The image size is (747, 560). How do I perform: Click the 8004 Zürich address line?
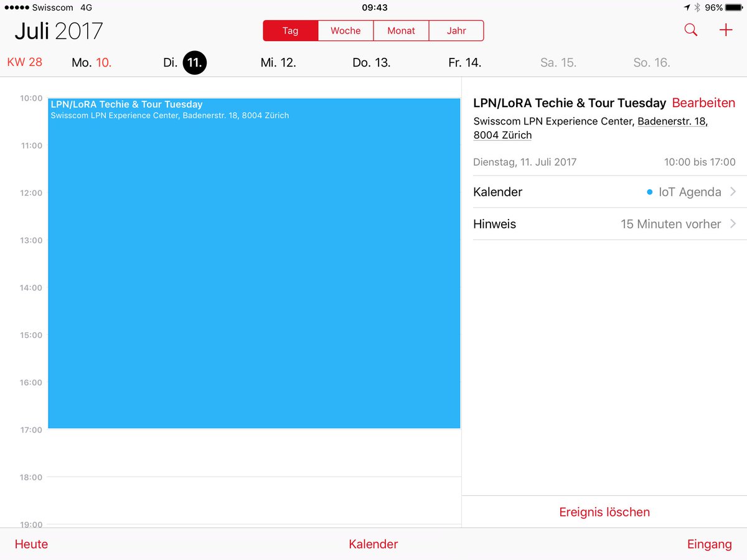tap(502, 135)
